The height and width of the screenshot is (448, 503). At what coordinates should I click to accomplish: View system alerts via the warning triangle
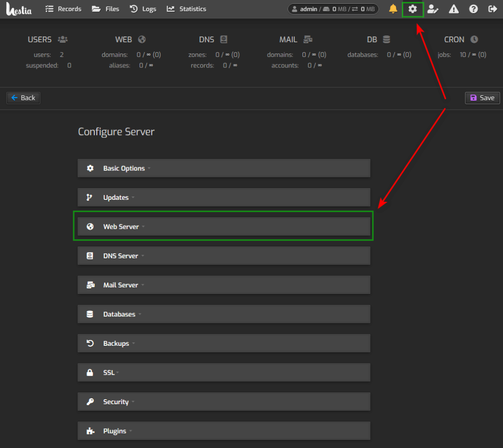[453, 8]
